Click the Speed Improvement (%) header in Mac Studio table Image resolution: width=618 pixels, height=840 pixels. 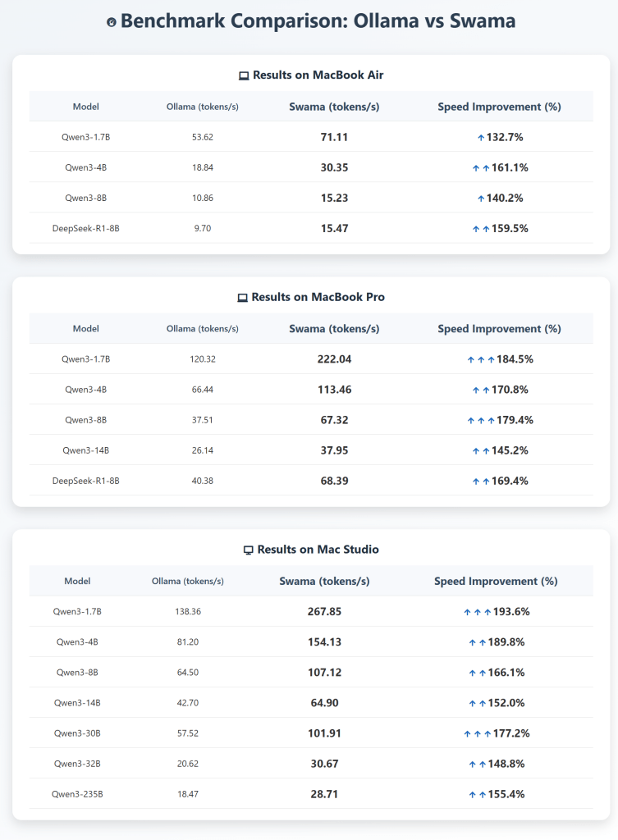[496, 581]
